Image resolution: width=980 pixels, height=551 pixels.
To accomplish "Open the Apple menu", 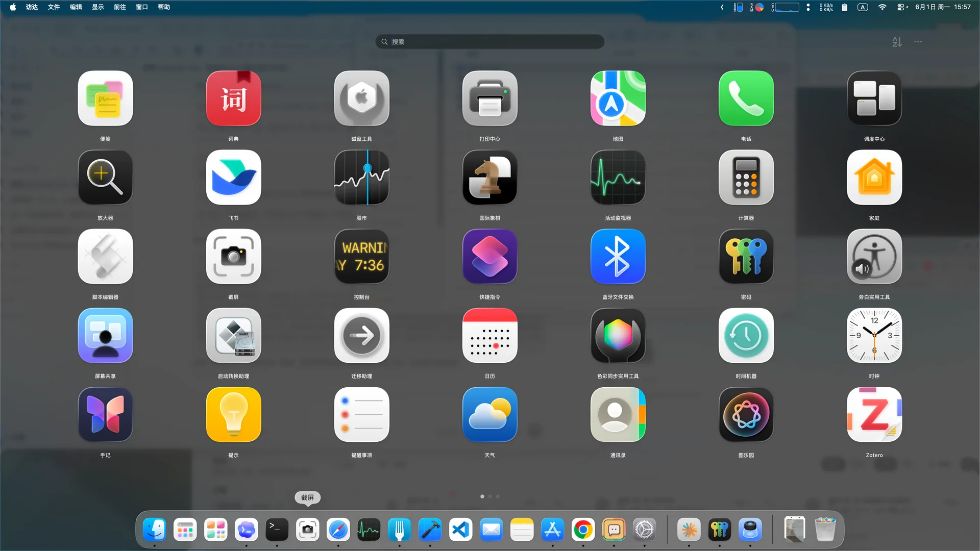I will coord(13,7).
